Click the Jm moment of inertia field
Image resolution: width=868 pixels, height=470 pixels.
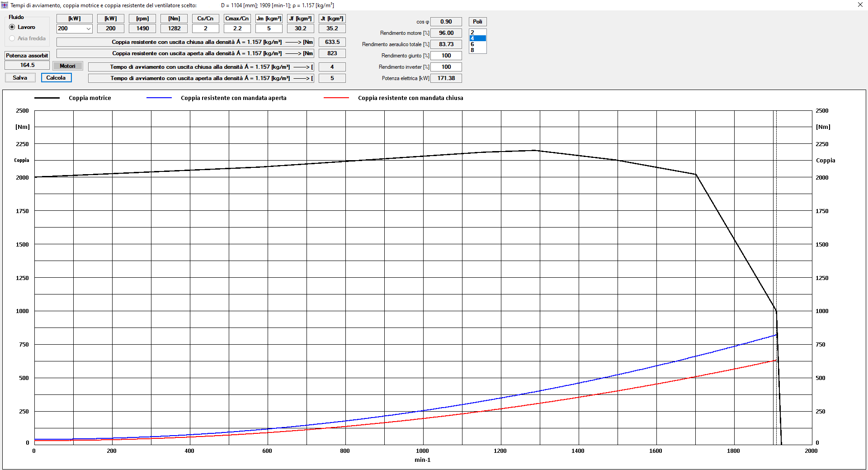click(269, 28)
